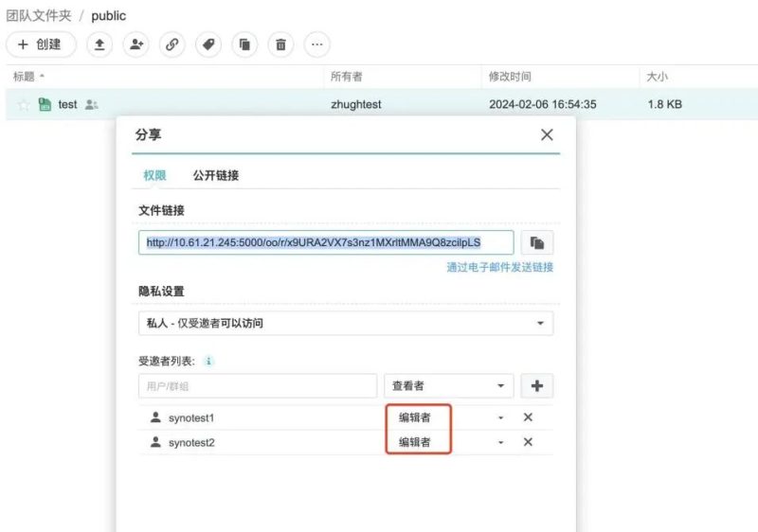
Task: Sort by 标题 column header
Action: pyautogui.click(x=25, y=77)
